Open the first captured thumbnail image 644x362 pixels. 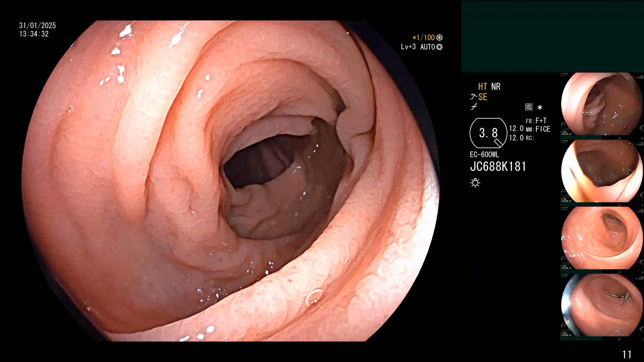602,104
